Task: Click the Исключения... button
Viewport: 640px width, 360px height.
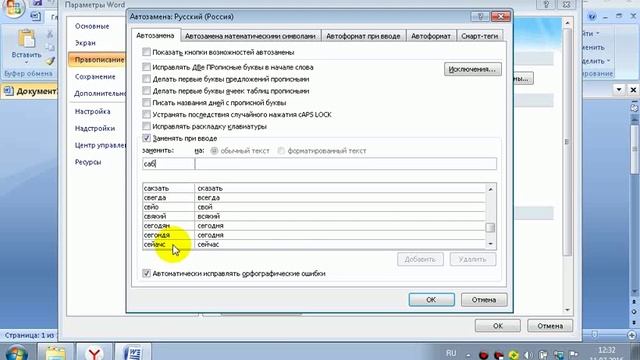Action: tap(473, 69)
